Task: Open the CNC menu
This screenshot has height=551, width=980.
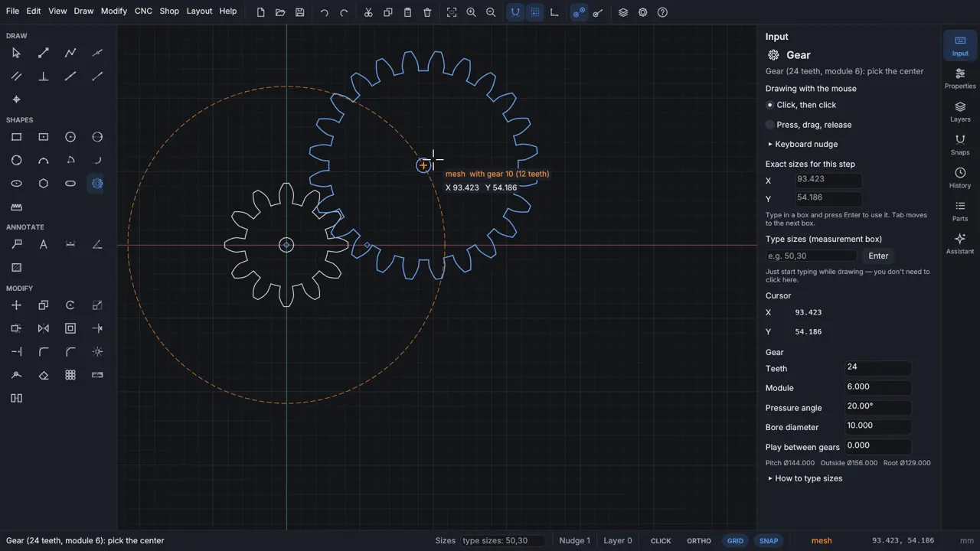Action: 143,11
